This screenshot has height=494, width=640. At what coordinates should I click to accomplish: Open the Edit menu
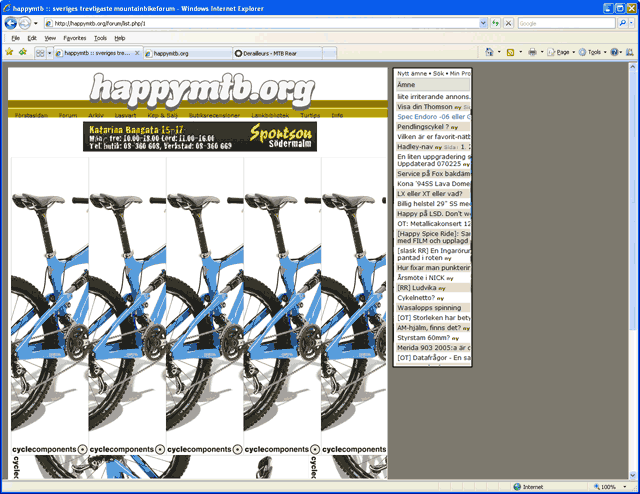[32, 38]
